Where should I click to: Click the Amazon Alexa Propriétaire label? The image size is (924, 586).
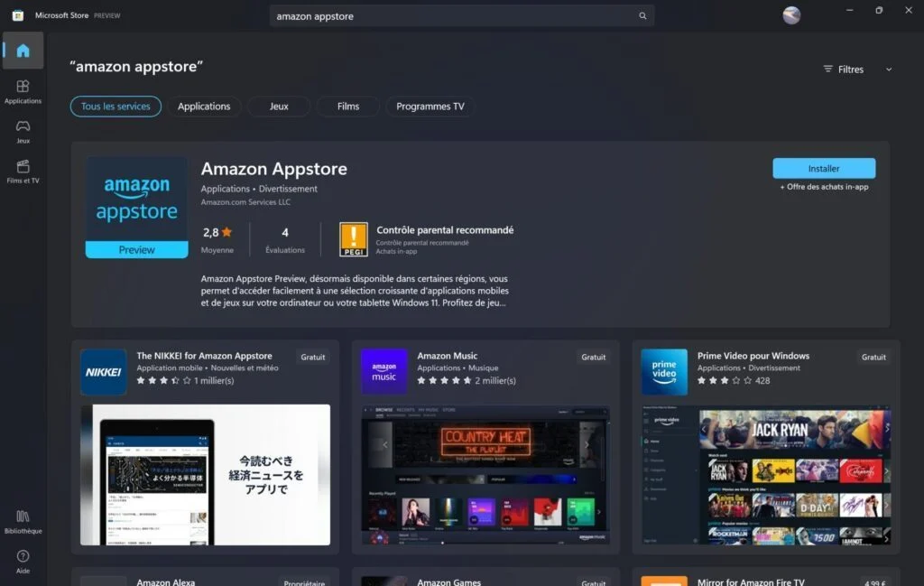[x=304, y=583]
